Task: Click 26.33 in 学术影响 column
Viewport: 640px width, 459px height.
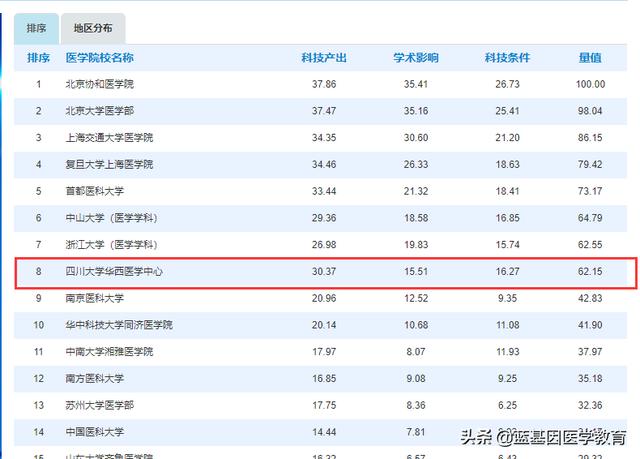Action: (416, 164)
